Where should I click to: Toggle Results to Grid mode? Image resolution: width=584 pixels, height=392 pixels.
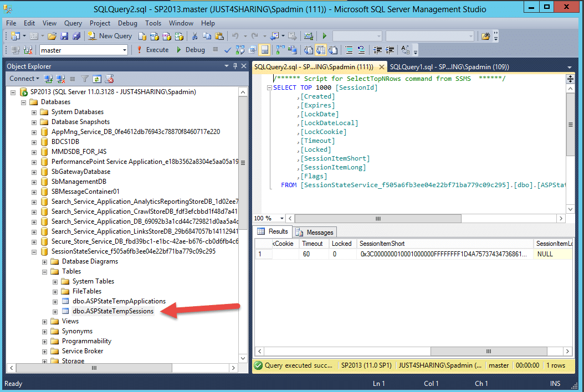pos(321,50)
